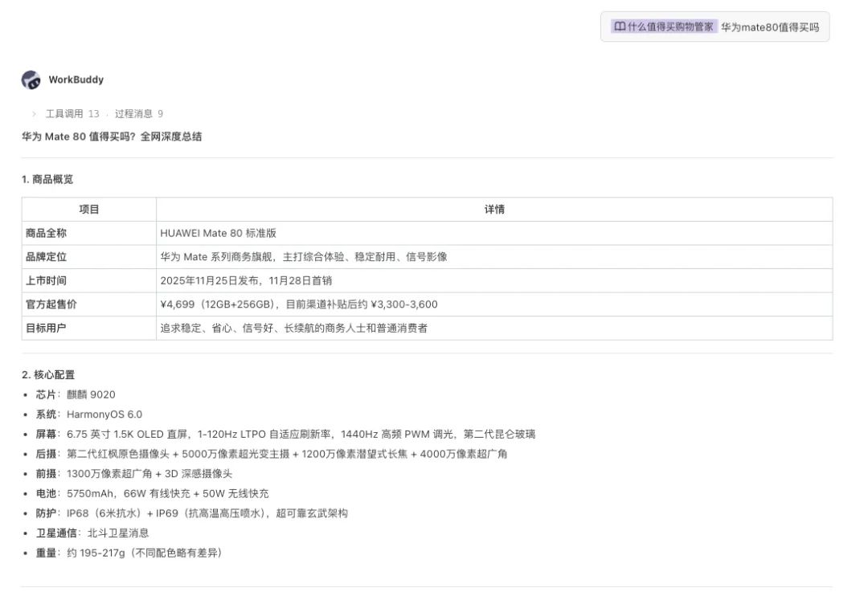Click the WorkBuddy avatar icon

31,80
